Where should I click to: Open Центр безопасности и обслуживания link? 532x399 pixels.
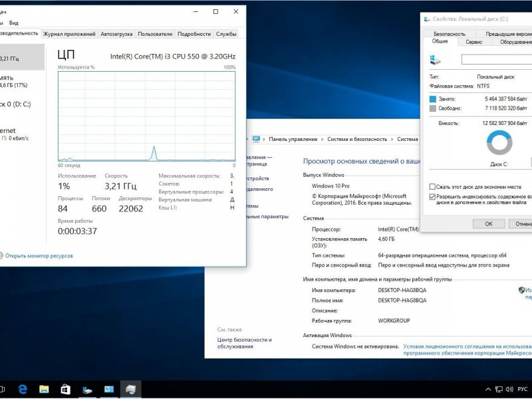(x=244, y=343)
